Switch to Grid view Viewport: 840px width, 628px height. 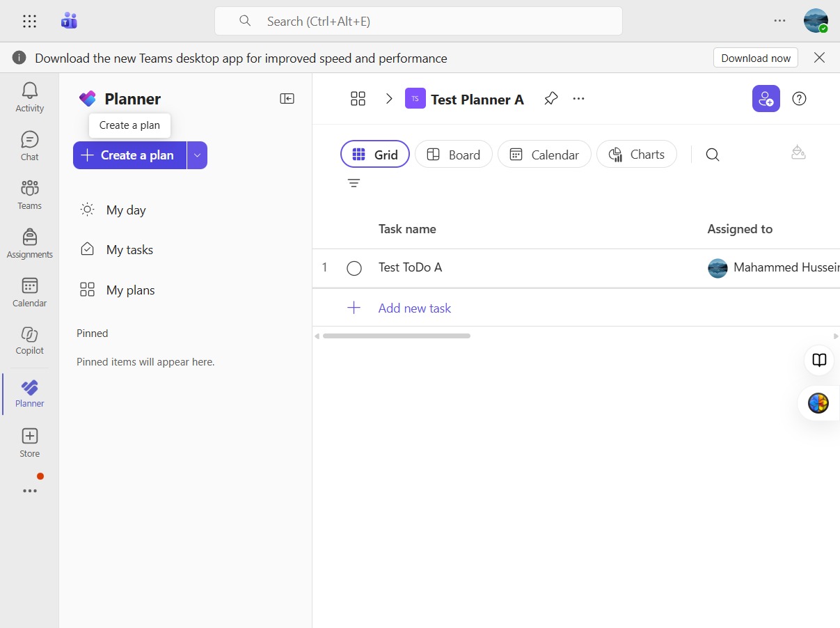point(375,155)
